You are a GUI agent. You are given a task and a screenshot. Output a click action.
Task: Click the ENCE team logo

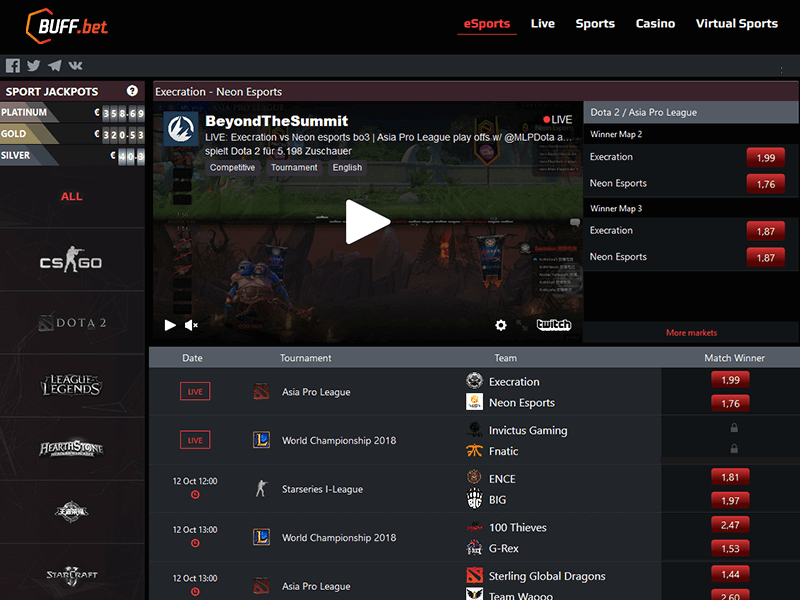coord(474,477)
